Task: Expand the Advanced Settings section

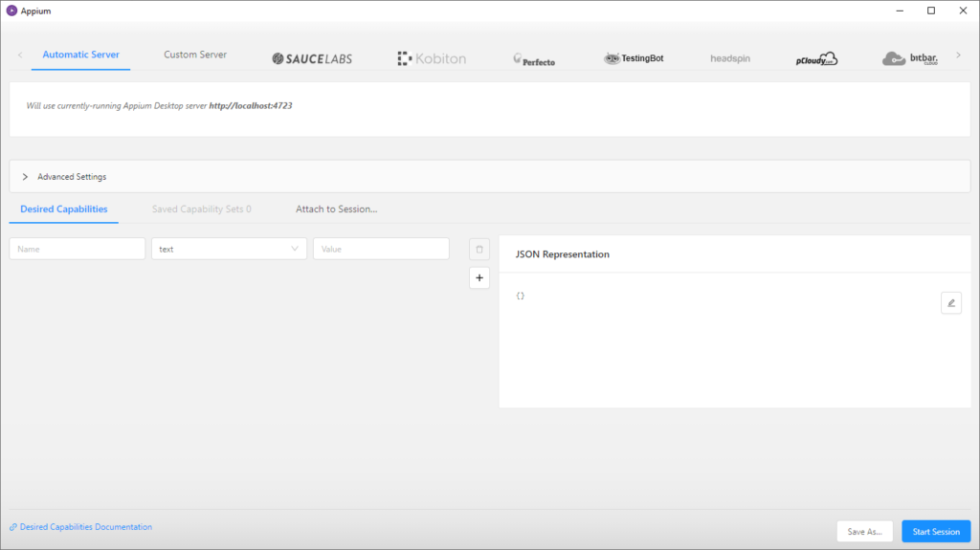Action: tap(490, 177)
